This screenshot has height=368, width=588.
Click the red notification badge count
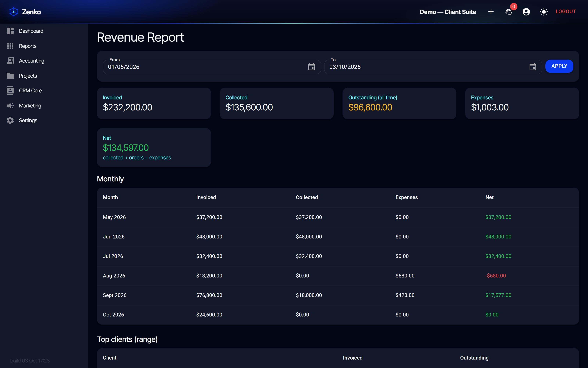513,7
